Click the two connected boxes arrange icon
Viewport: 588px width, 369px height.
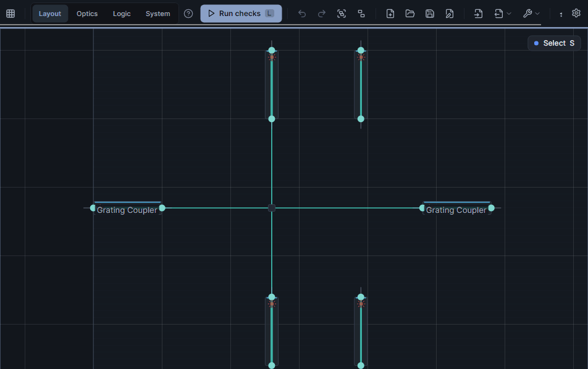click(x=361, y=14)
